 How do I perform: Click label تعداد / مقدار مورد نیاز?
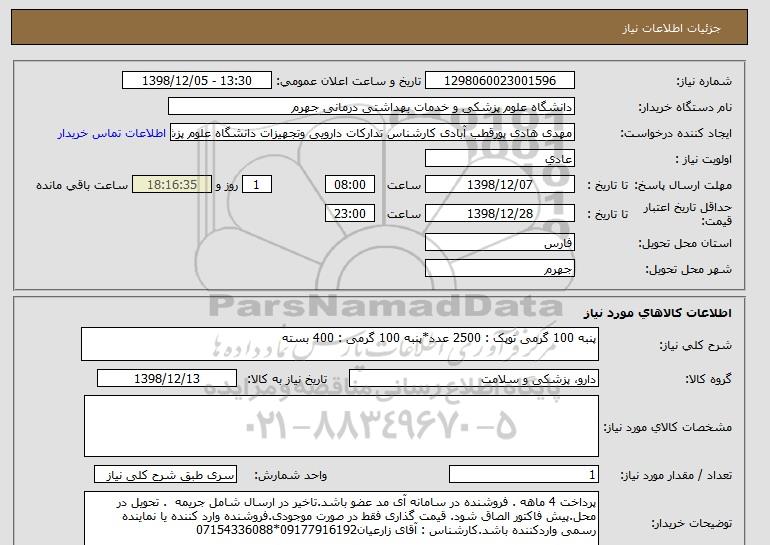[x=676, y=475]
